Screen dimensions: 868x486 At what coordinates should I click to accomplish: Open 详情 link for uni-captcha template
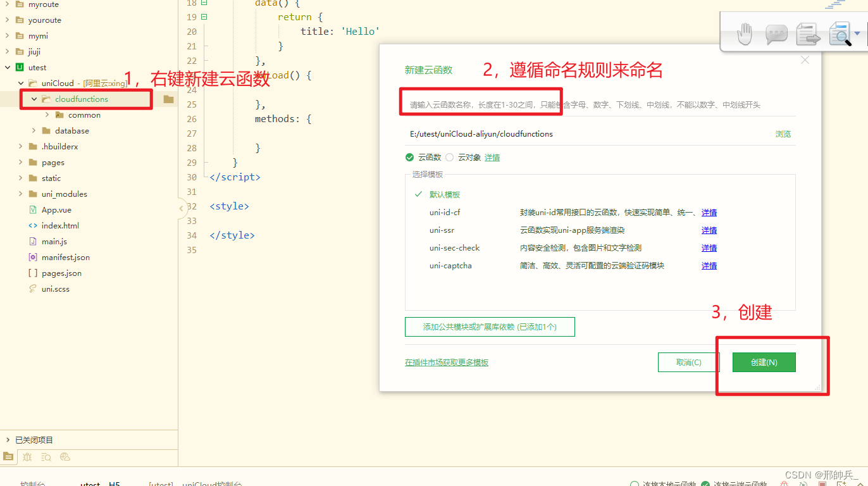click(709, 266)
